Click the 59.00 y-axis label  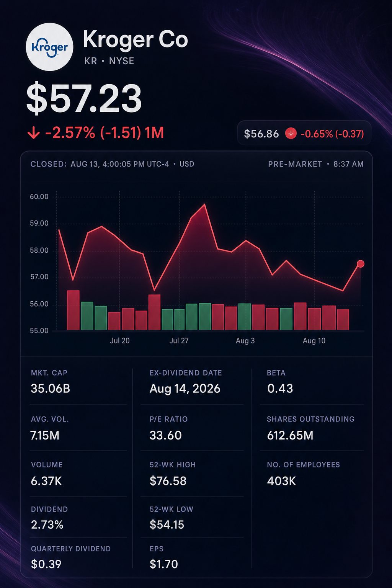(x=39, y=224)
